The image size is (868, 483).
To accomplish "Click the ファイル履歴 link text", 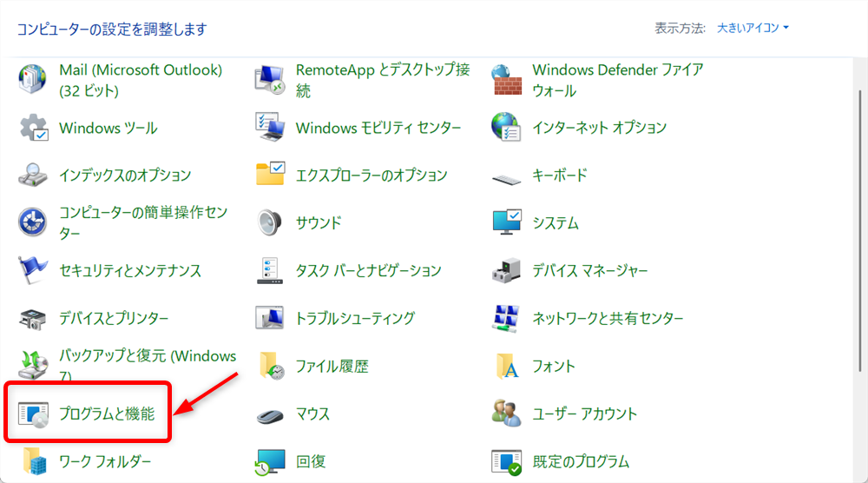I will click(332, 366).
